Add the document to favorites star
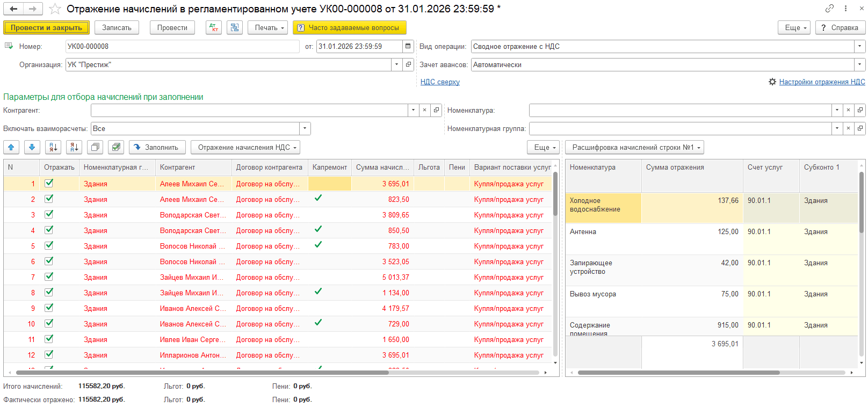The image size is (868, 407). click(55, 9)
